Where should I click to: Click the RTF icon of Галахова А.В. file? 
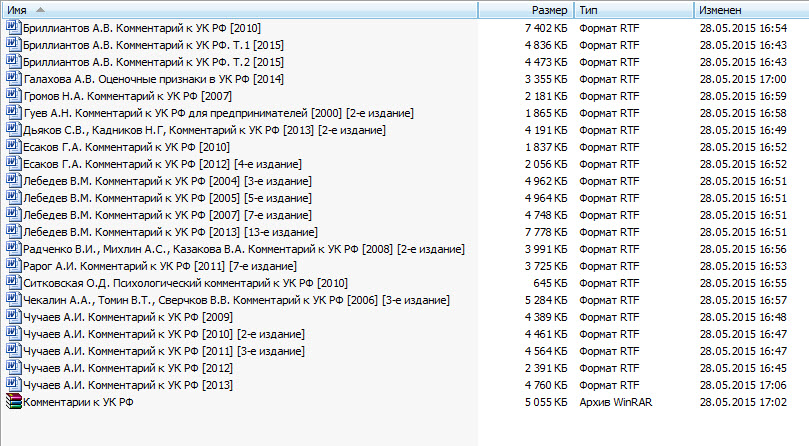click(x=13, y=79)
